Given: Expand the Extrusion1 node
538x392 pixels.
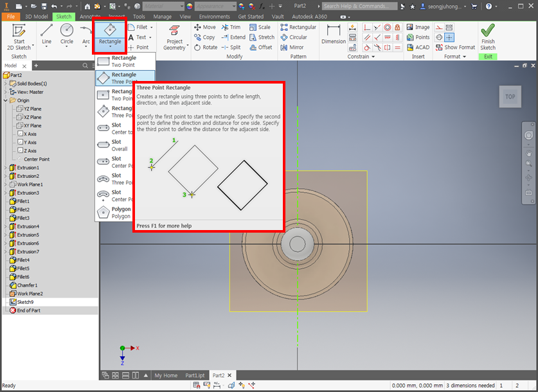Looking at the screenshot, I should pyautogui.click(x=6, y=167).
